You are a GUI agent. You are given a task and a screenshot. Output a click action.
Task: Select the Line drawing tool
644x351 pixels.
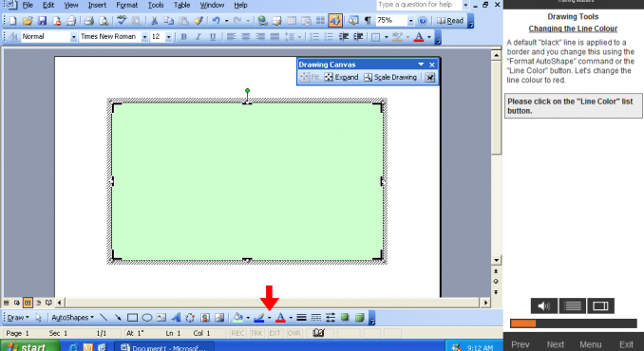[104, 318]
